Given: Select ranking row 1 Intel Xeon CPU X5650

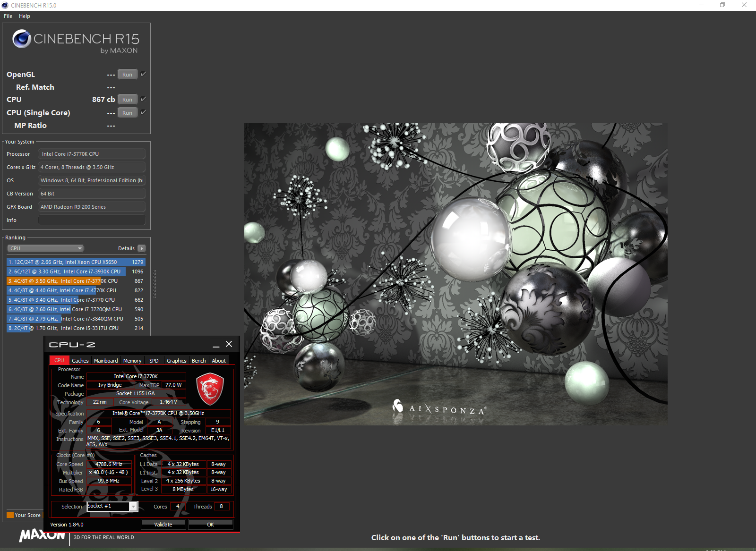Looking at the screenshot, I should 76,262.
